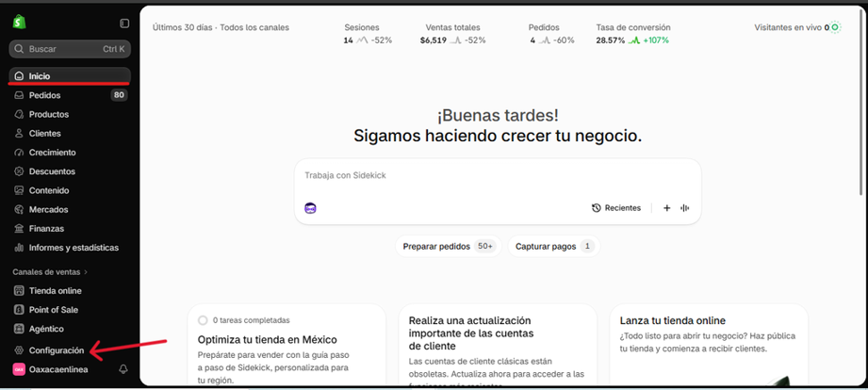Click the Tienda online store icon
The height and width of the screenshot is (390, 868).
click(20, 290)
